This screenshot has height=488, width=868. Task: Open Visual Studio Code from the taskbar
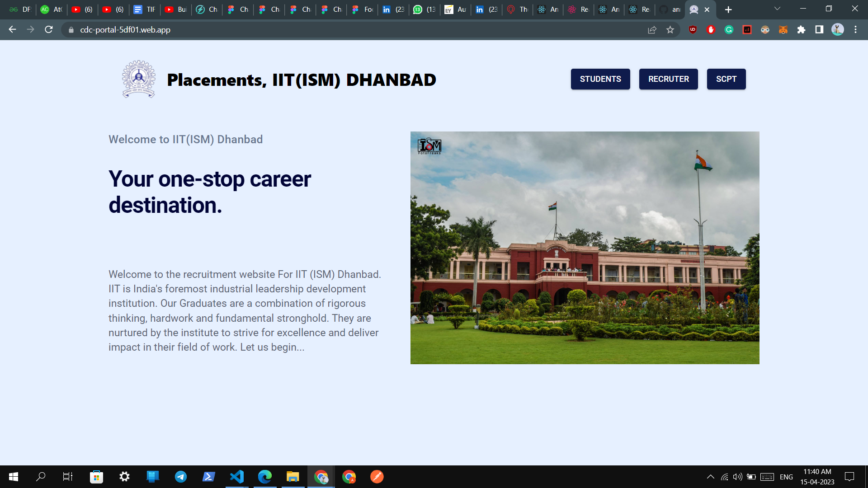237,477
